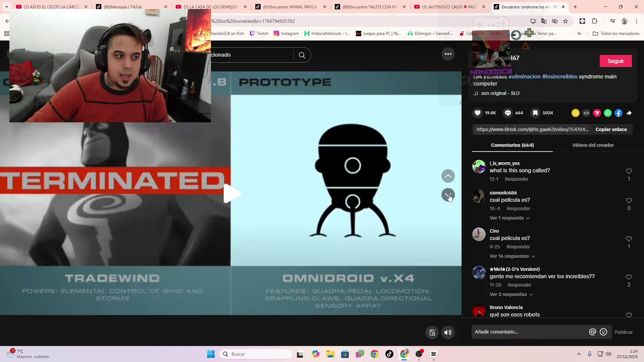644x362 pixels.
Task: Switch to 'LA CASA DE LOS GEMELOS' tab
Action: (210, 7)
